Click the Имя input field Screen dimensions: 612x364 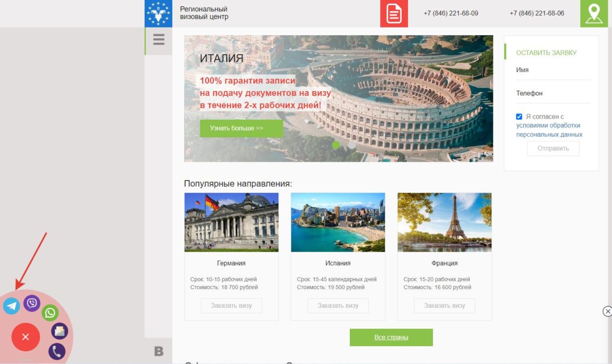click(x=553, y=70)
